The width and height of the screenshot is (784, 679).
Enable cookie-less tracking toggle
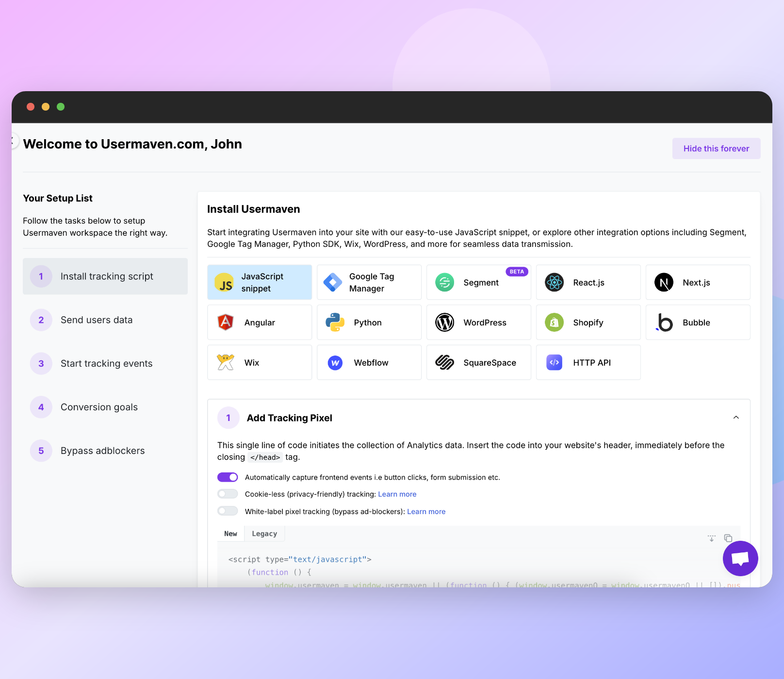pos(228,494)
